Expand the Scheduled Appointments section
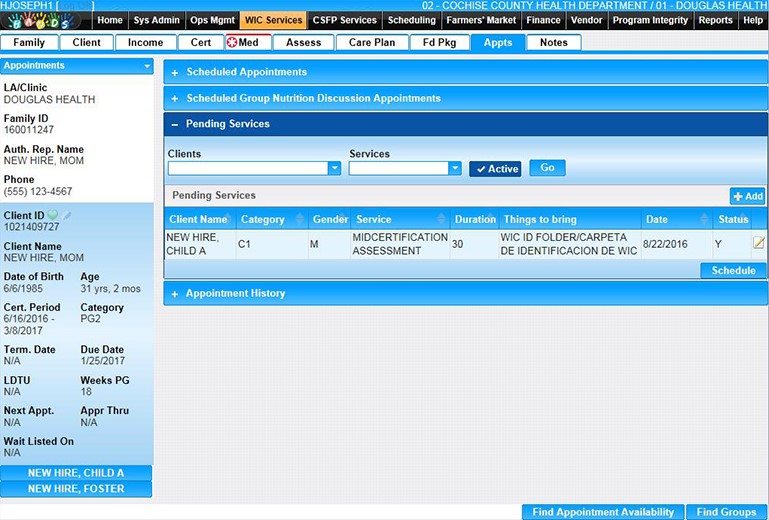The width and height of the screenshot is (769, 520). [x=175, y=72]
